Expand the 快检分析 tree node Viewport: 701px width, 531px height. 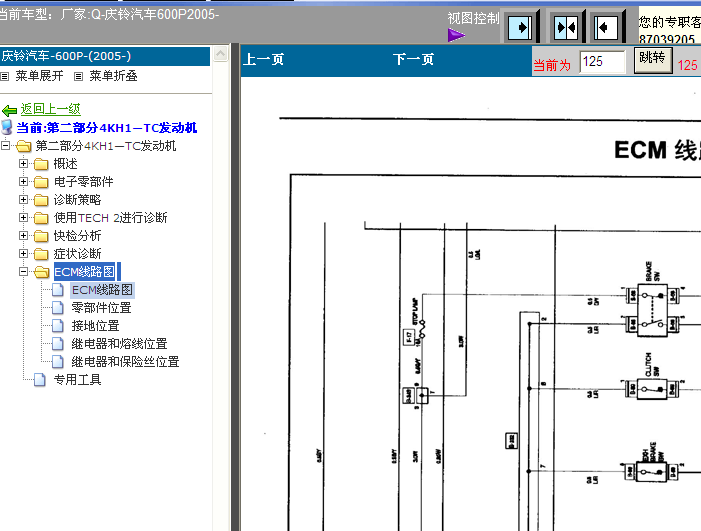tap(23, 235)
